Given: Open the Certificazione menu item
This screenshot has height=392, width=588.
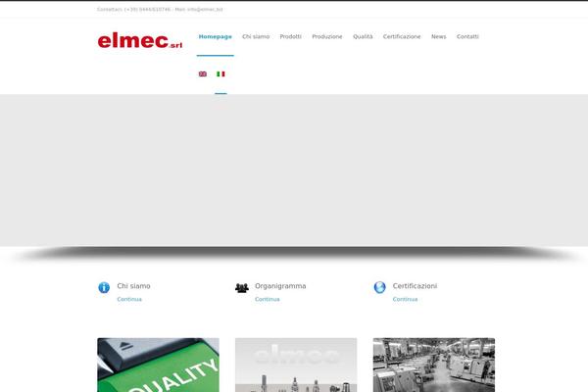Looking at the screenshot, I should [402, 37].
